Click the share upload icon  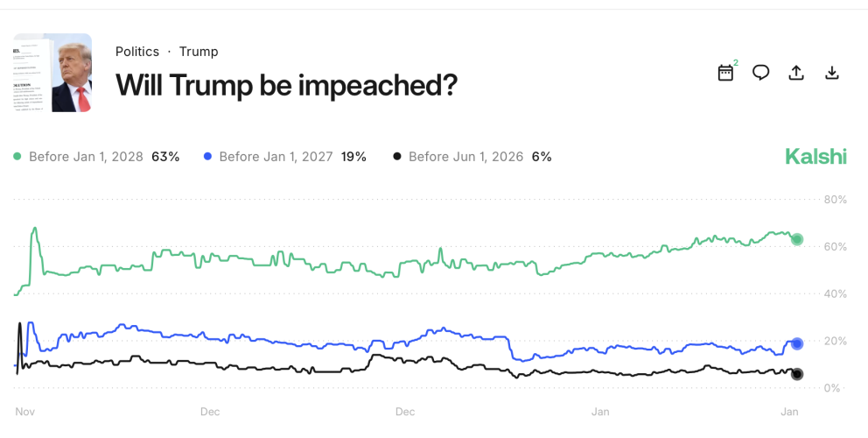tap(796, 73)
